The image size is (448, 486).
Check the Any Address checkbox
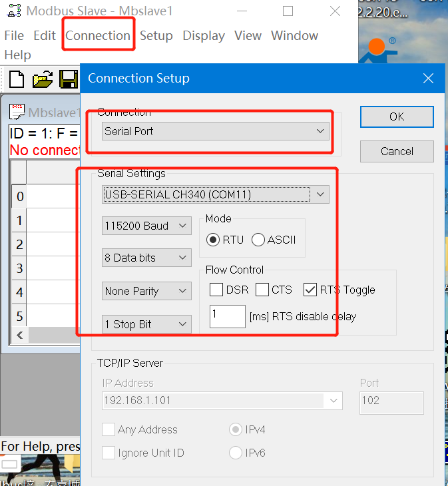[109, 429]
